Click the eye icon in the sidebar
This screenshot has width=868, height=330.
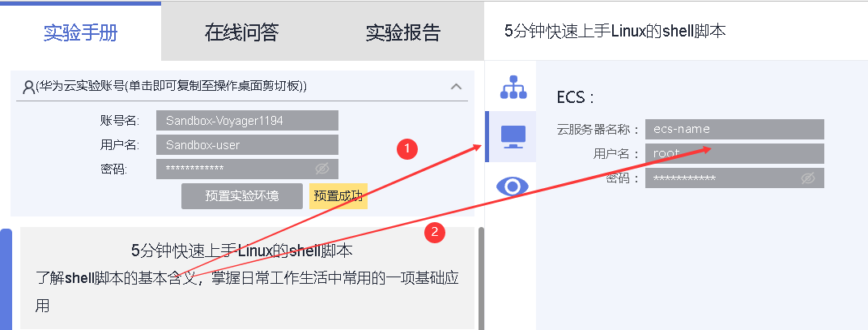(x=513, y=186)
